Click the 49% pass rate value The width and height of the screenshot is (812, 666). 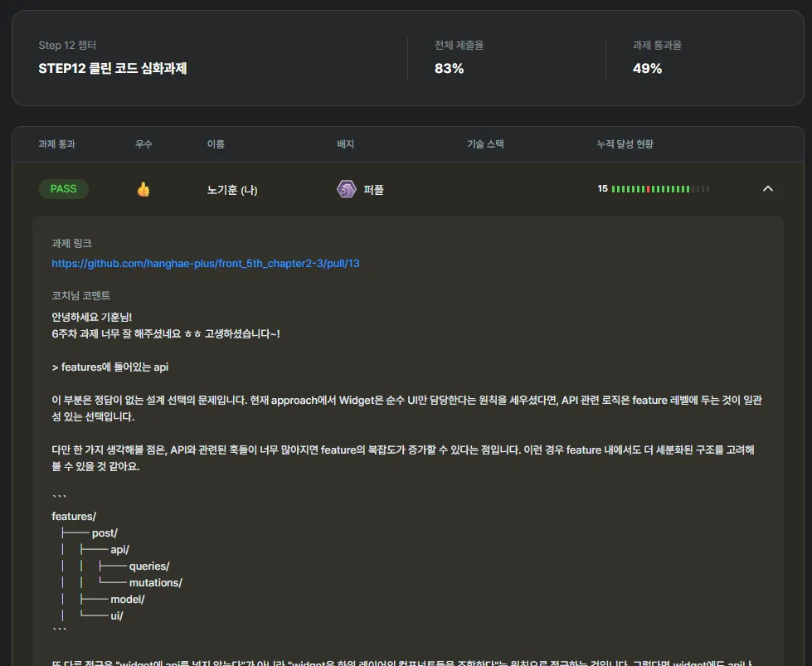tap(647, 68)
